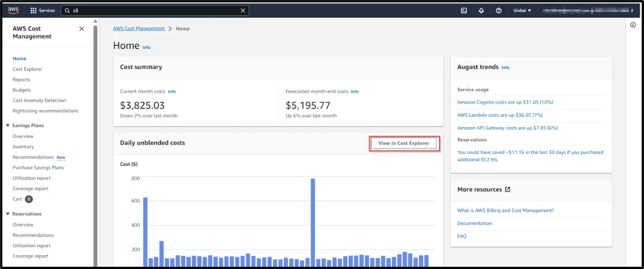Launch CloudShell terminal icon

coord(463,10)
